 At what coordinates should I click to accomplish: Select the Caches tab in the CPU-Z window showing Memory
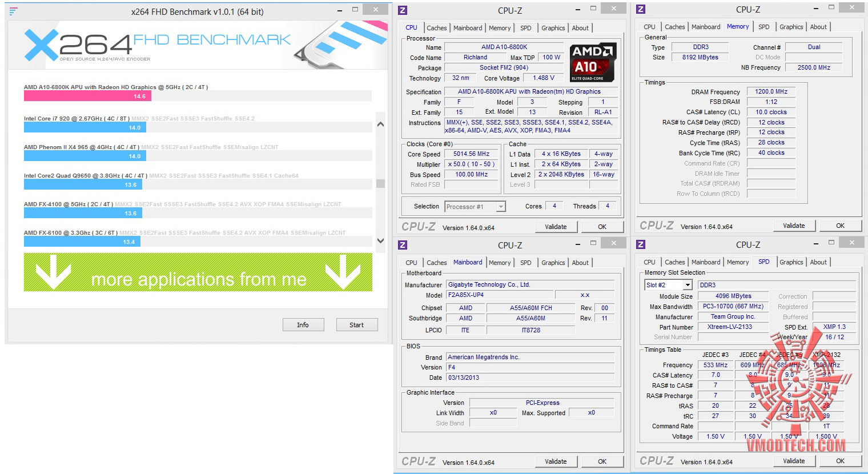coord(675,27)
